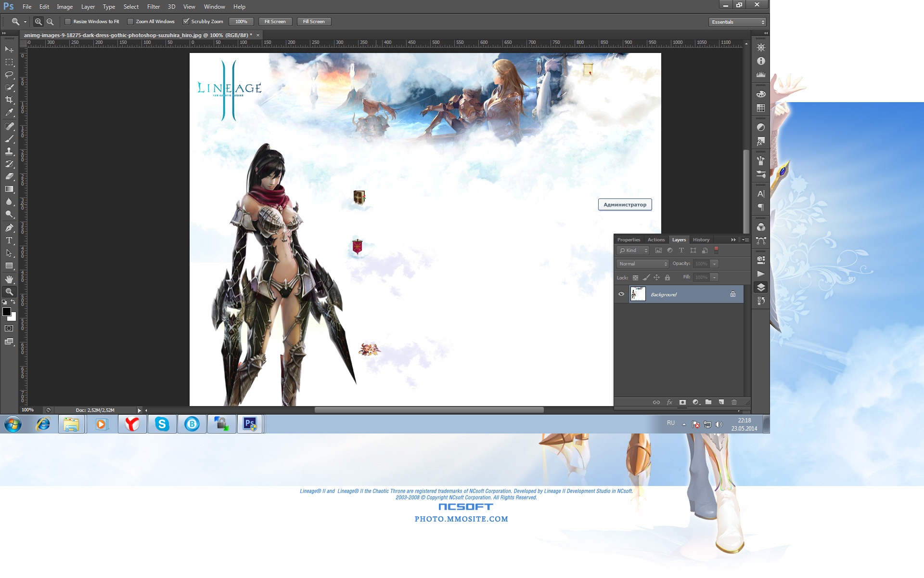Click the foreground color swatch
Image resolution: width=924 pixels, height=578 pixels.
(x=7, y=312)
